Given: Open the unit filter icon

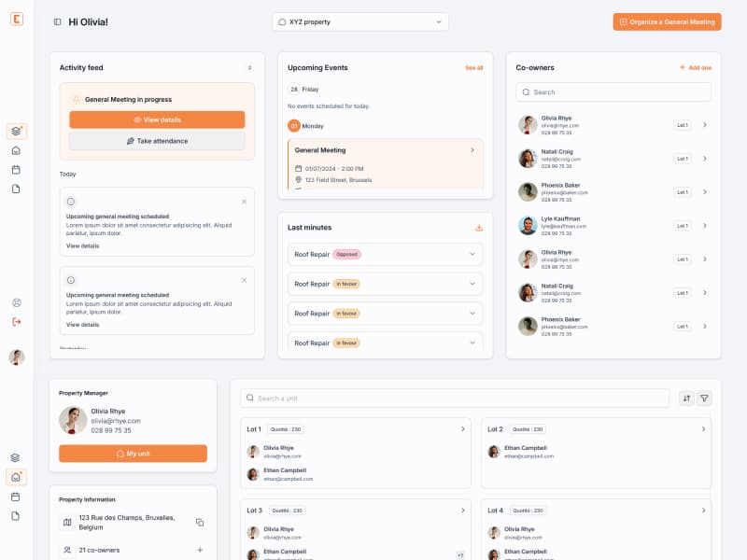Looking at the screenshot, I should (704, 399).
